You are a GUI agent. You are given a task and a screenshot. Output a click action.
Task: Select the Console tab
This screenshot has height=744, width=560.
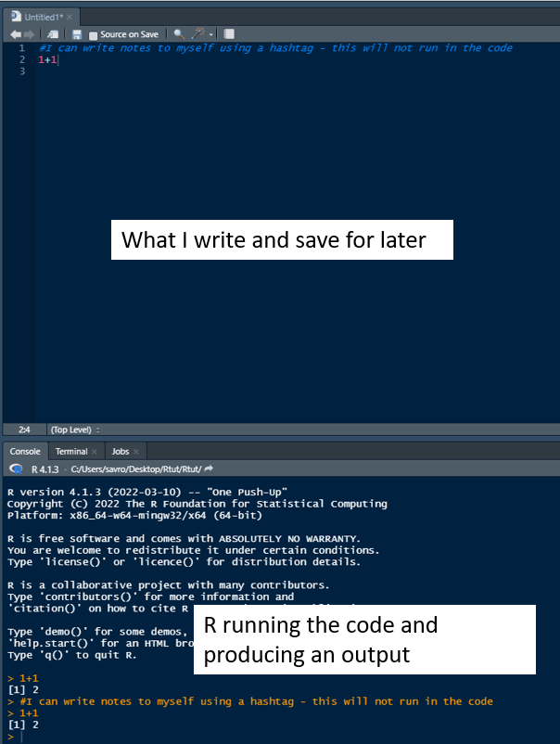[25, 451]
